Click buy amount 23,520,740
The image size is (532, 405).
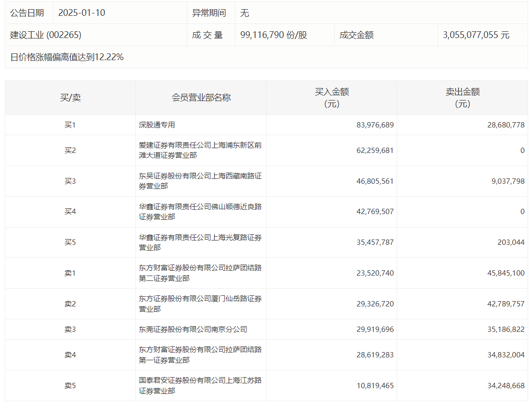[x=375, y=273]
